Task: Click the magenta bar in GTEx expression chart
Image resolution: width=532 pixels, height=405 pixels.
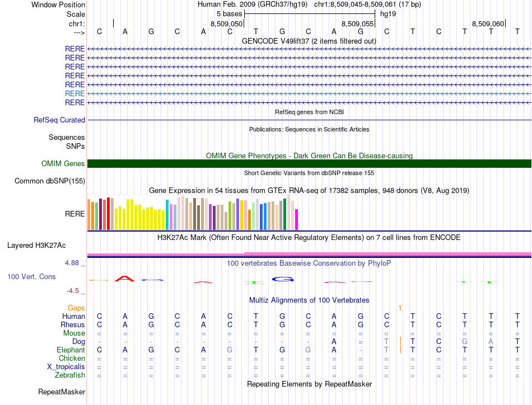Action: [296, 220]
